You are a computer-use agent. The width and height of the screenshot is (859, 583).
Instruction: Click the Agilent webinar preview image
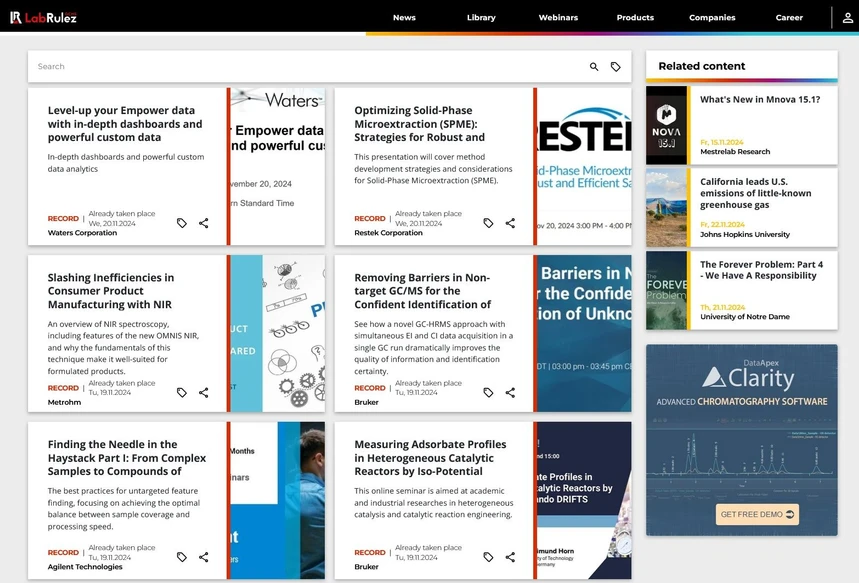[x=278, y=500]
